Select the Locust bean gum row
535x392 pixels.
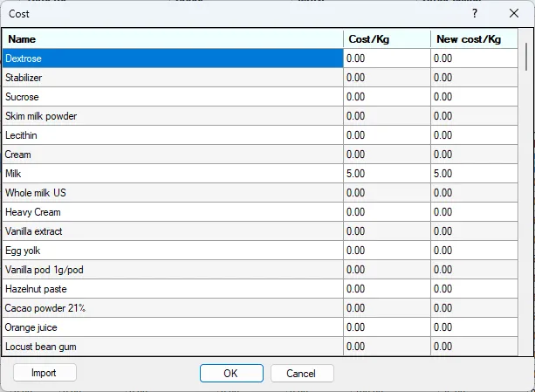click(173, 347)
